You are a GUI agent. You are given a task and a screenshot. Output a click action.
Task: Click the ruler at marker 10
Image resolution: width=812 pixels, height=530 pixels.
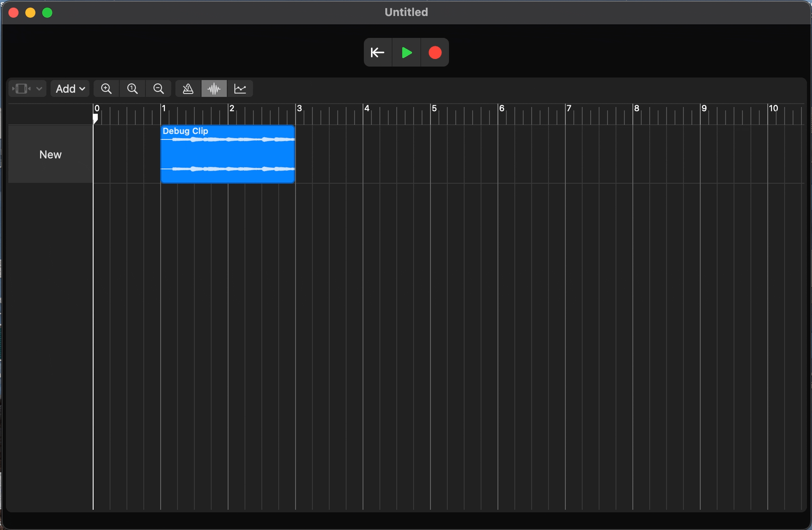[x=768, y=114]
